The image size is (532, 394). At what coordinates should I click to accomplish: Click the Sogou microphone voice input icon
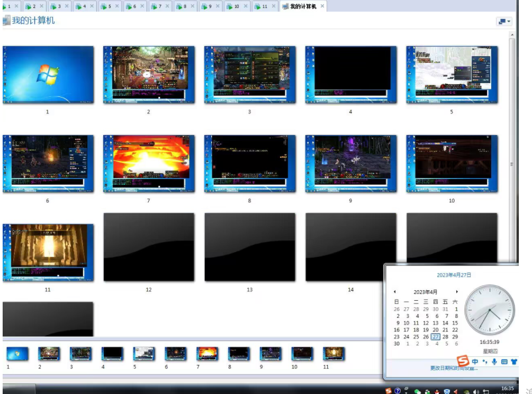[x=494, y=362]
